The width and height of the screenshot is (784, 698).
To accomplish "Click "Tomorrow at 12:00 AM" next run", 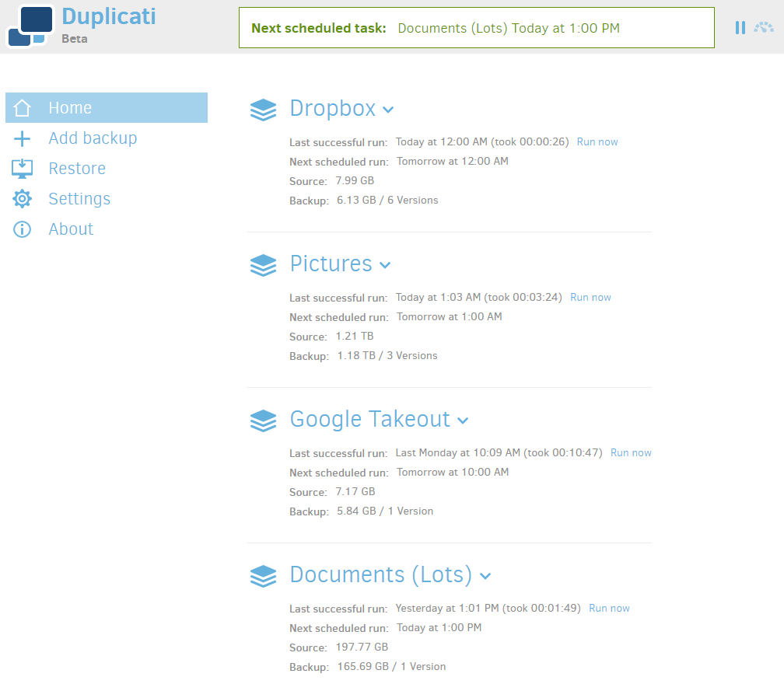I will click(x=453, y=161).
